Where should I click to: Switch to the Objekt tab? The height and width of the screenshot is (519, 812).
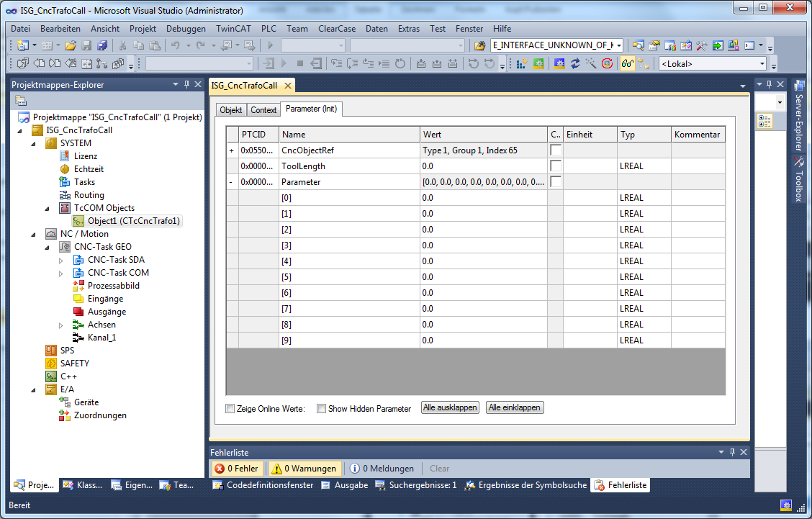pos(230,110)
